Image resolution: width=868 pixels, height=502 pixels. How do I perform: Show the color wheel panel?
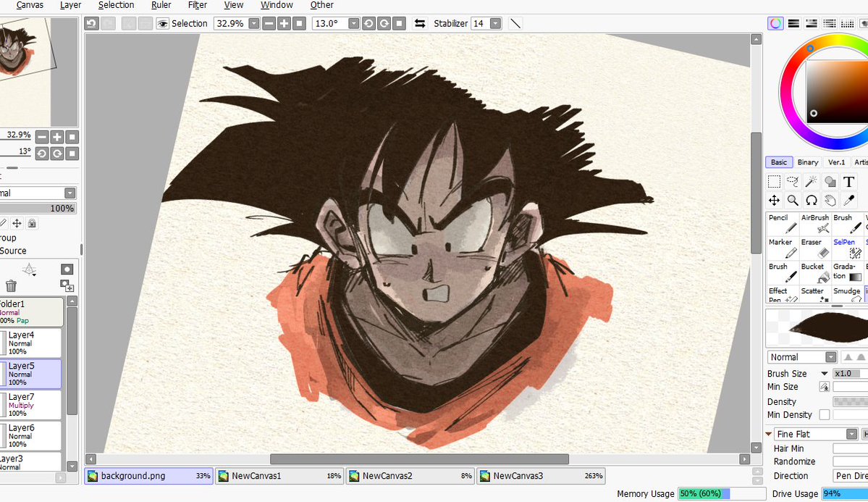[775, 23]
